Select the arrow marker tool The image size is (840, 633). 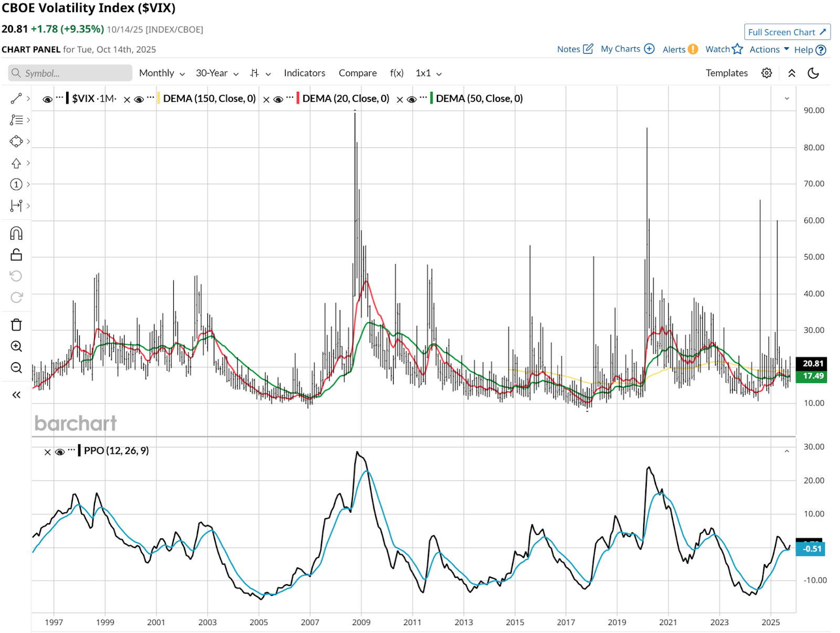coord(16,163)
